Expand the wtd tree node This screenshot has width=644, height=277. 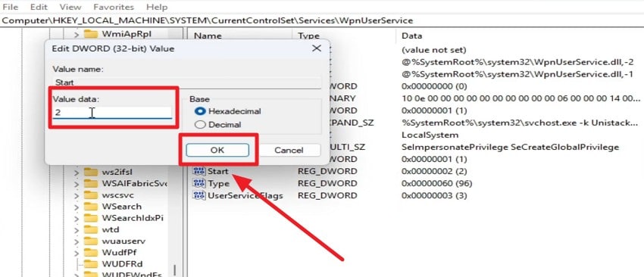click(x=77, y=230)
